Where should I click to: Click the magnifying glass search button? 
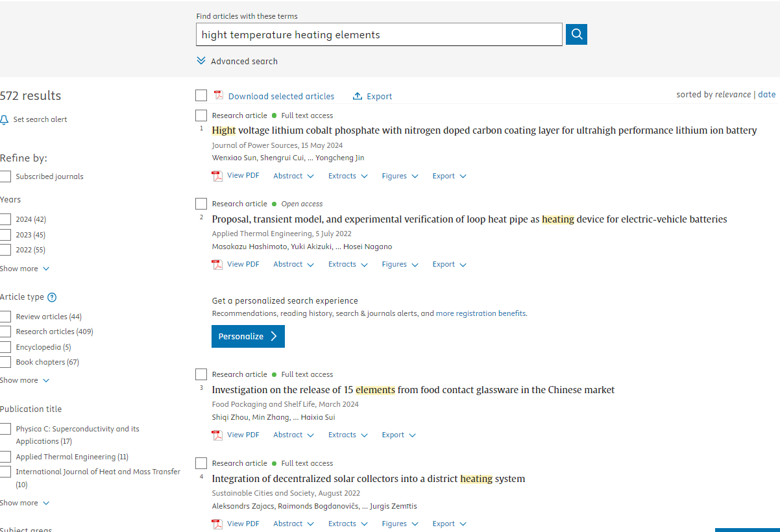click(x=576, y=34)
